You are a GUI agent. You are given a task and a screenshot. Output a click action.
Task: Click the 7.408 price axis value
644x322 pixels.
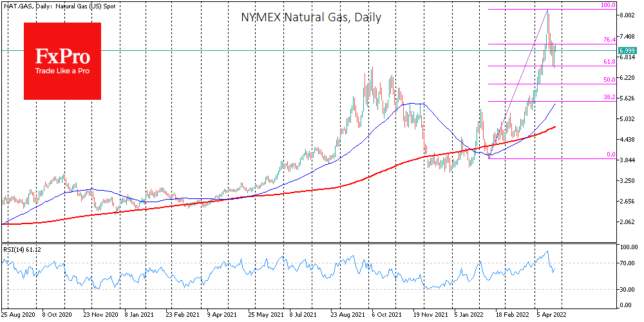click(627, 37)
